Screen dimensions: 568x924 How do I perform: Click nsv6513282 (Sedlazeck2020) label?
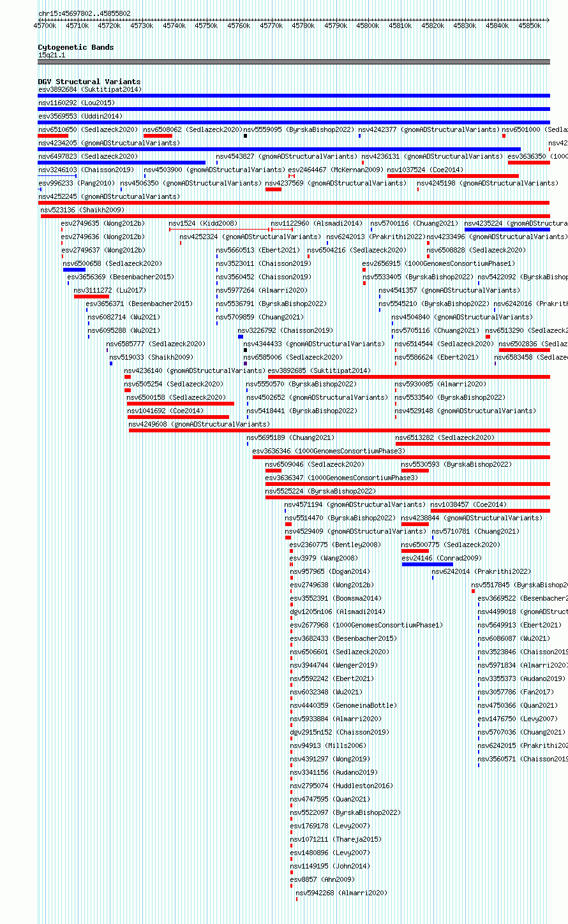[445, 437]
